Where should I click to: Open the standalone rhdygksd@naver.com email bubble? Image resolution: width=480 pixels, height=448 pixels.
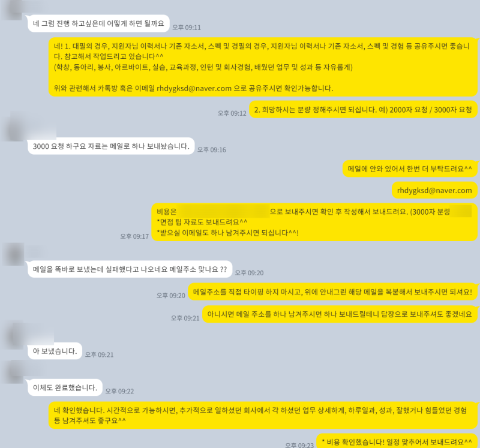[x=434, y=190]
